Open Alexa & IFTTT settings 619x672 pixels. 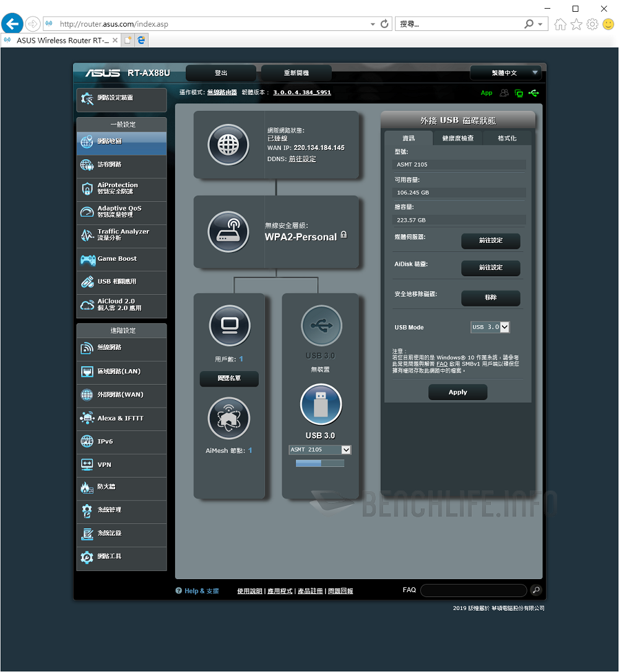pos(121,418)
